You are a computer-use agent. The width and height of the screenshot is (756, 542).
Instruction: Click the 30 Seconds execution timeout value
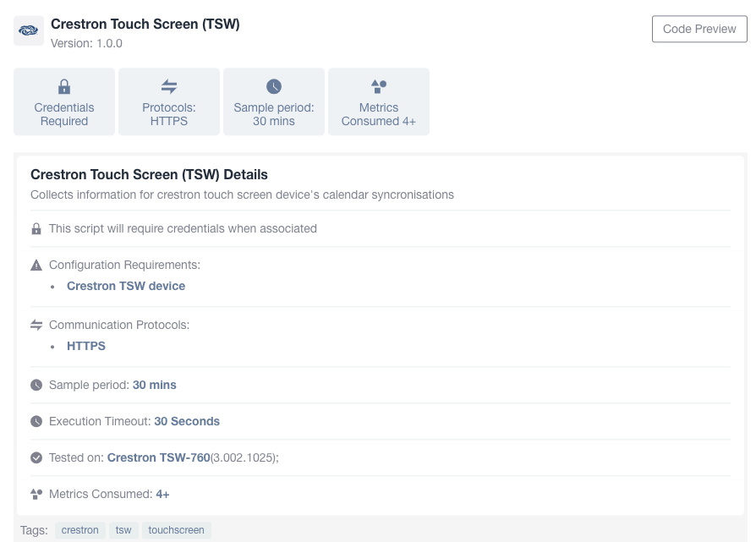[187, 421]
